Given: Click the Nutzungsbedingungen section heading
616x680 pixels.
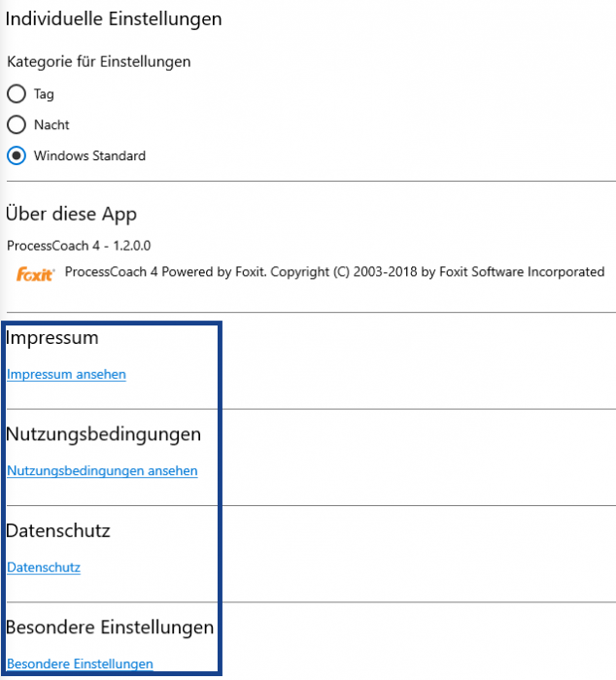Looking at the screenshot, I should (x=103, y=434).
